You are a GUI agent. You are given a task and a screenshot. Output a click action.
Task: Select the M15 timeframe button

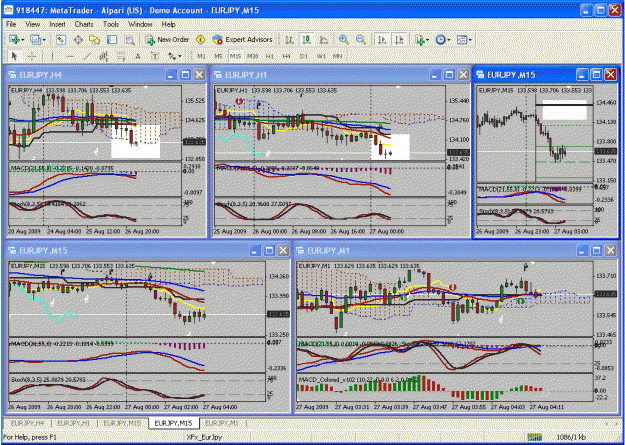pos(236,56)
